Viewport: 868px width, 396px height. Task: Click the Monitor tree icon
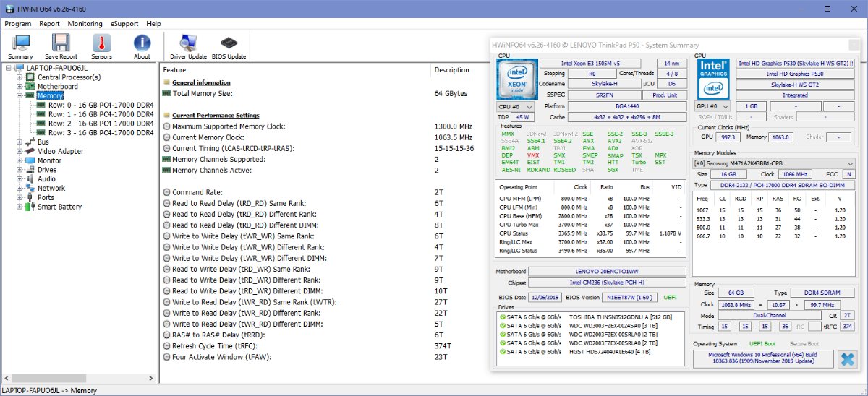tap(30, 160)
